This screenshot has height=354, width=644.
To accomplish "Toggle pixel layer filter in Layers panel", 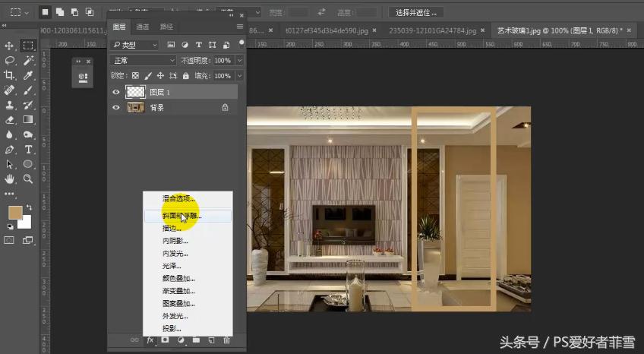I will 171,45.
